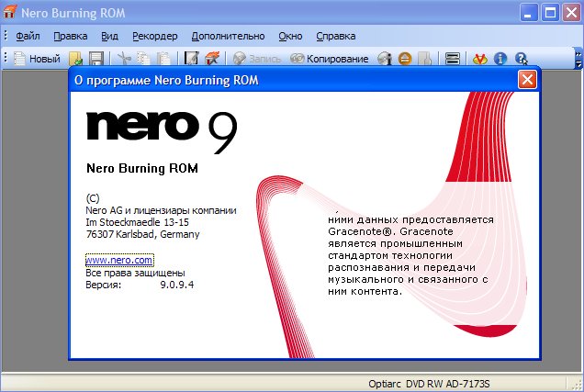Open the Окно menu
This screenshot has height=392, width=584.
pos(290,36)
